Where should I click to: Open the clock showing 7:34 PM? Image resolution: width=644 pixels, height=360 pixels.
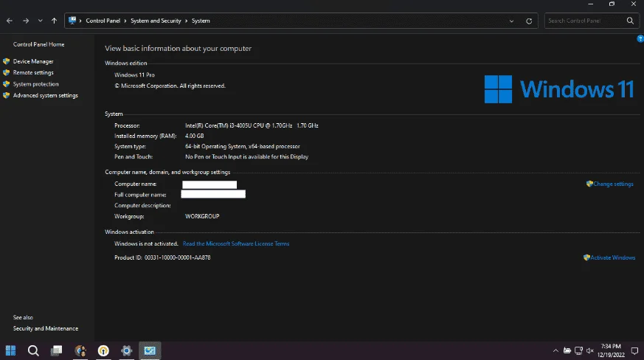611,350
